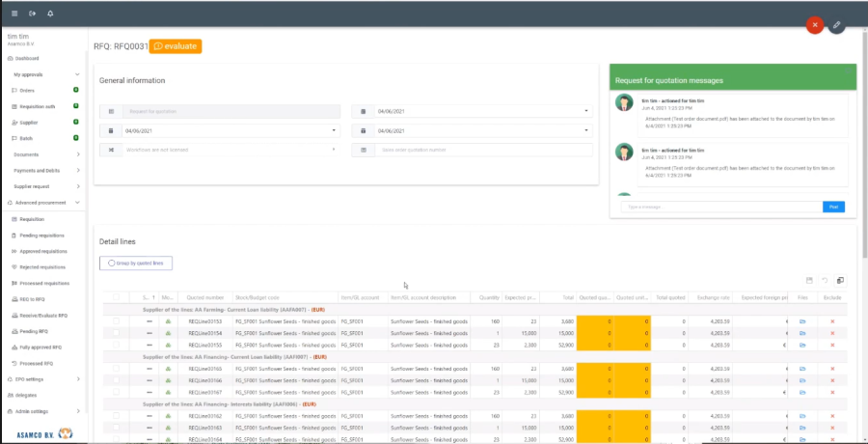
Task: Click red exclude X for REQLine00154
Action: coord(832,332)
